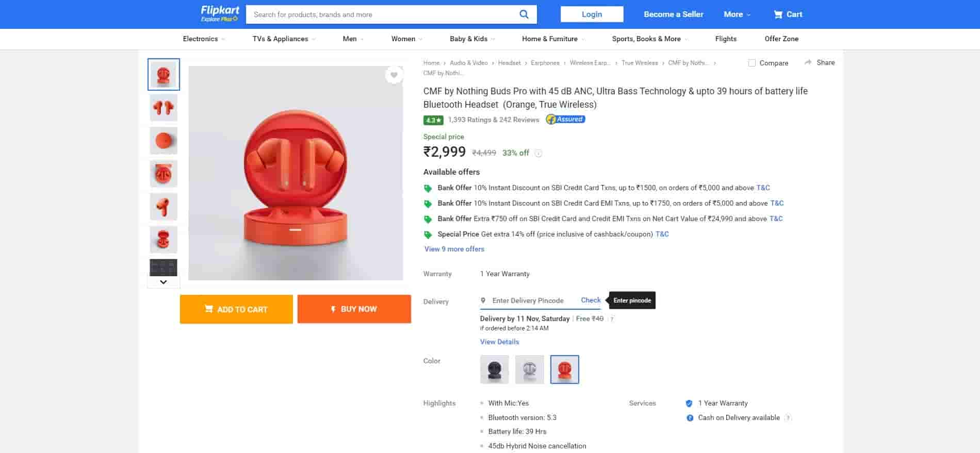Viewport: 980px width, 453px height.
Task: Select the second product thumbnail showing earbuds
Action: tap(164, 108)
